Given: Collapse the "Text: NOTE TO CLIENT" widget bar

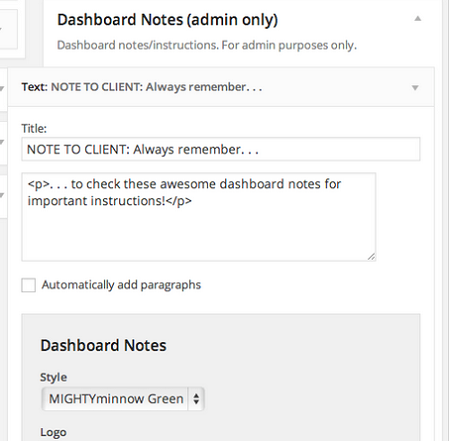Looking at the screenshot, I should tap(221, 87).
